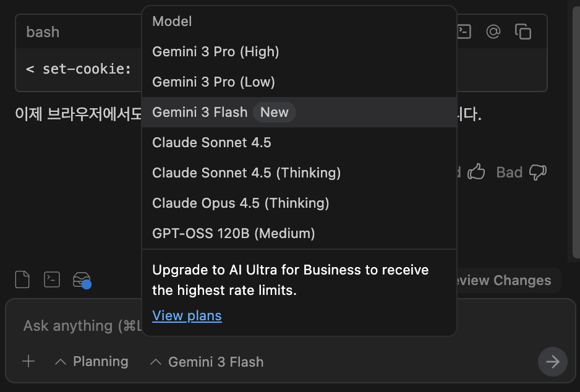Image resolution: width=580 pixels, height=392 pixels.
Task: Click the plus add context icon
Action: click(28, 362)
